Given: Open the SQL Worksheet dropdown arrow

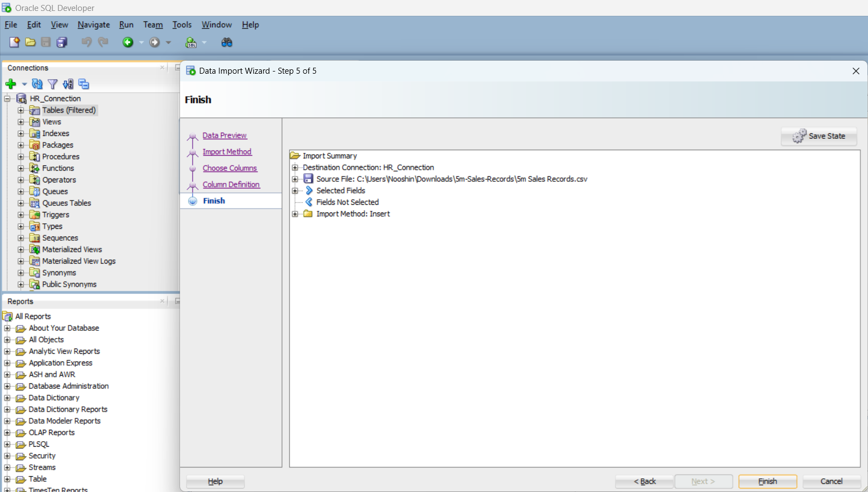Looking at the screenshot, I should tap(205, 42).
